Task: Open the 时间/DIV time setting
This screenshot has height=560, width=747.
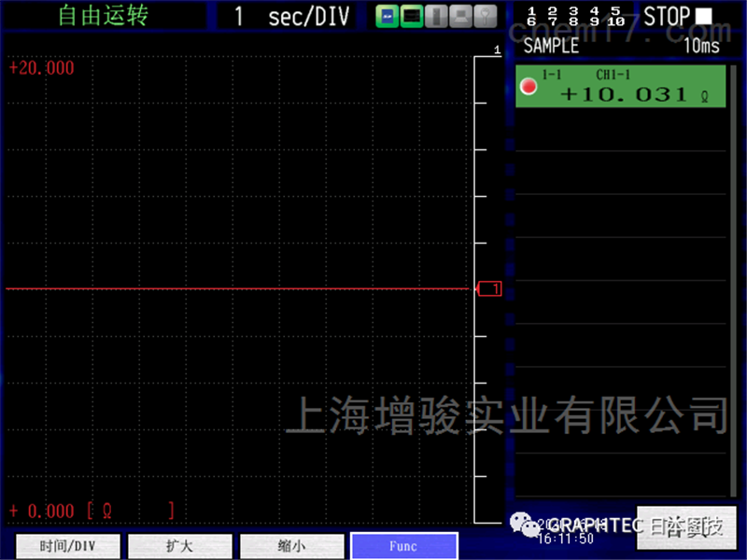Action: (x=68, y=546)
